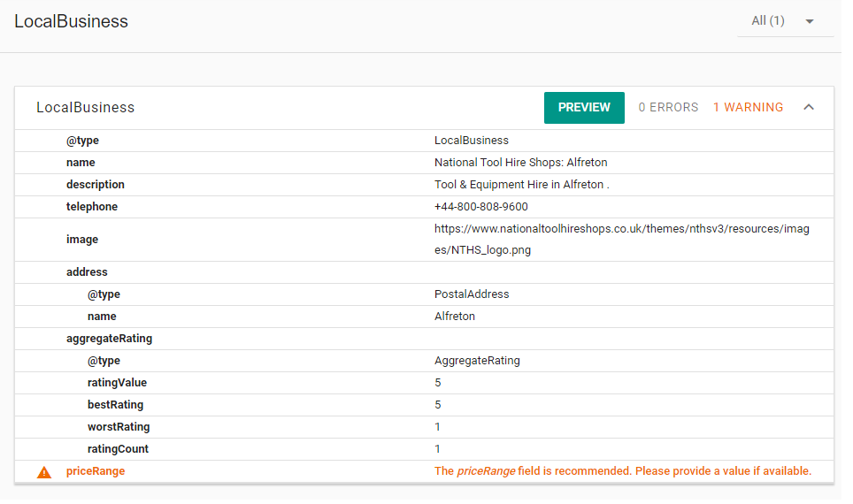Click the orange priceRange warning triangle icon
Screen dimensions: 853x504
pyautogui.click(x=44, y=472)
